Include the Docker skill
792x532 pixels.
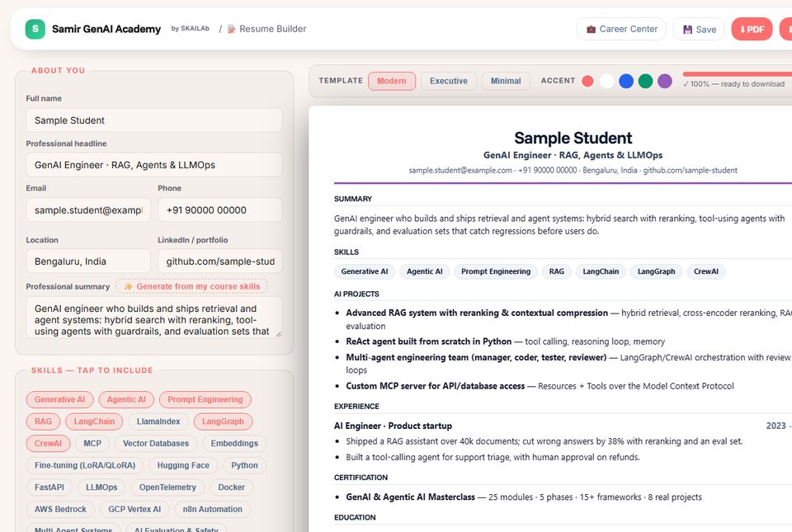click(x=231, y=487)
